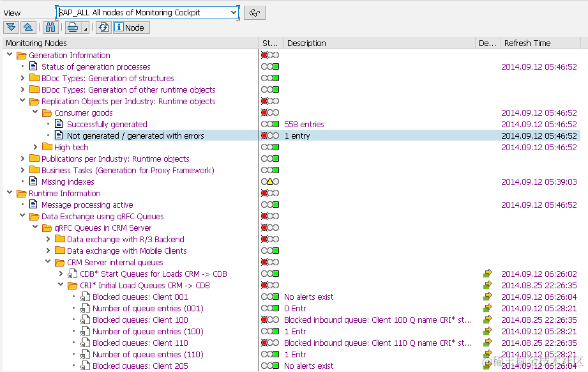Click detail arrow icon for Blocked queues: Client 110
588x372 pixels.
click(x=488, y=343)
